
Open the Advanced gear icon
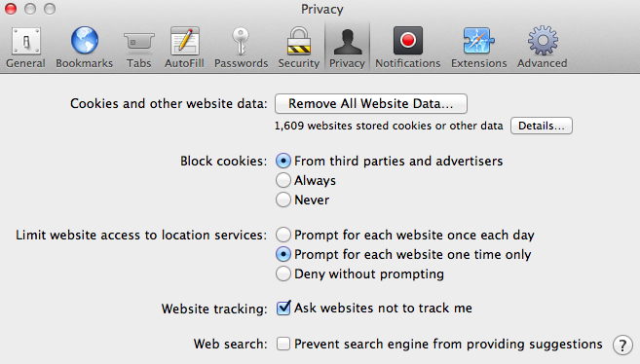point(543,41)
